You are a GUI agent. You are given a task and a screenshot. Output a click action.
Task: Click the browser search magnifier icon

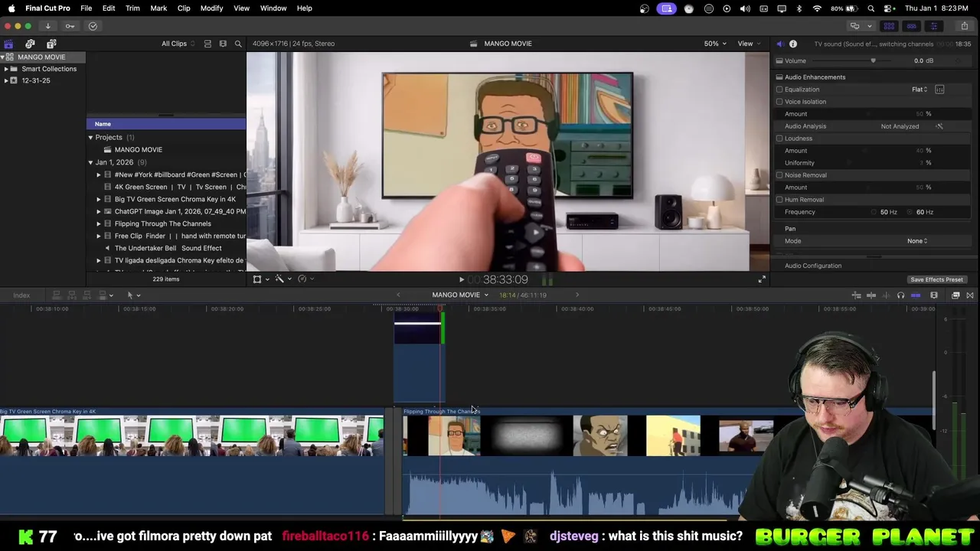(238, 44)
